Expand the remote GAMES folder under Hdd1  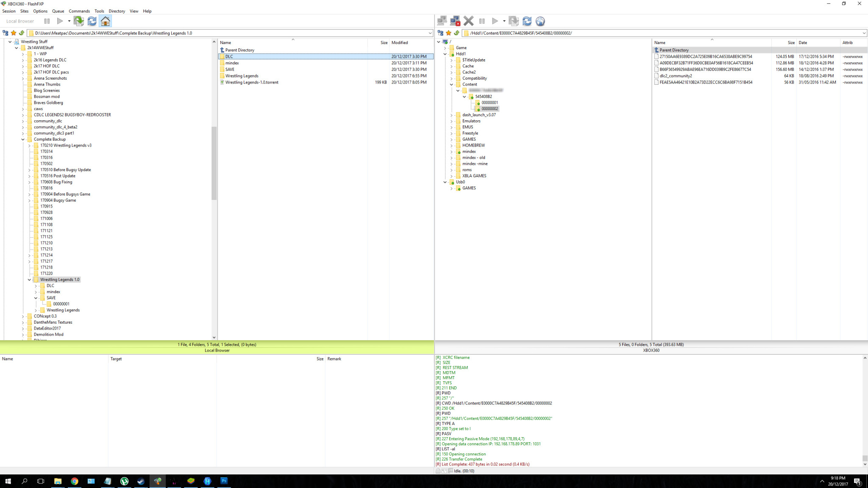(x=451, y=139)
